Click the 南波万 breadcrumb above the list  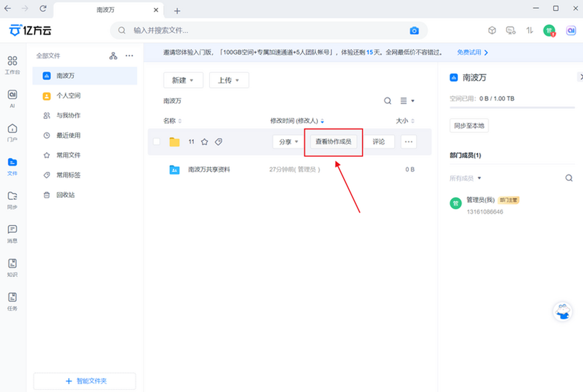pyautogui.click(x=172, y=101)
